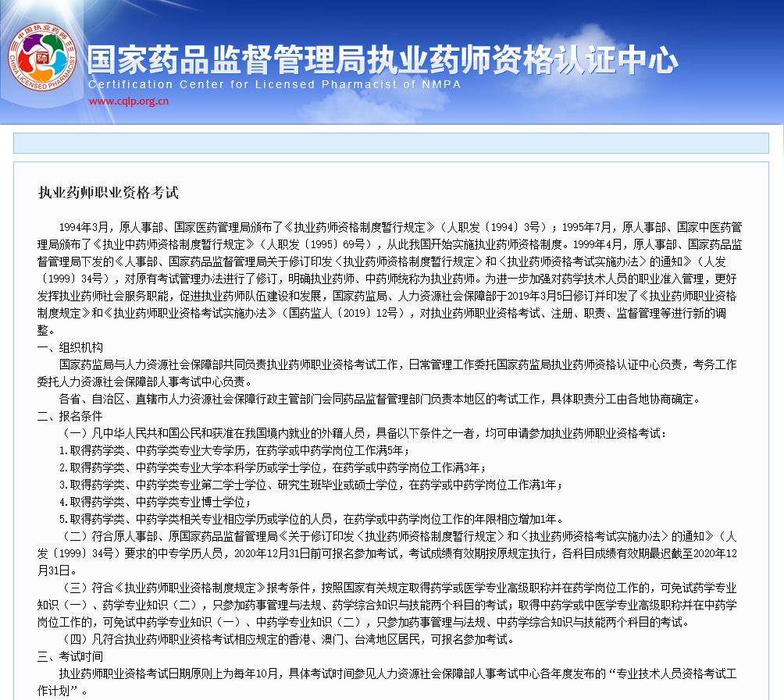
Task: Click the paragraph starting 各省、自治区、直辖市
Action: pos(380,399)
